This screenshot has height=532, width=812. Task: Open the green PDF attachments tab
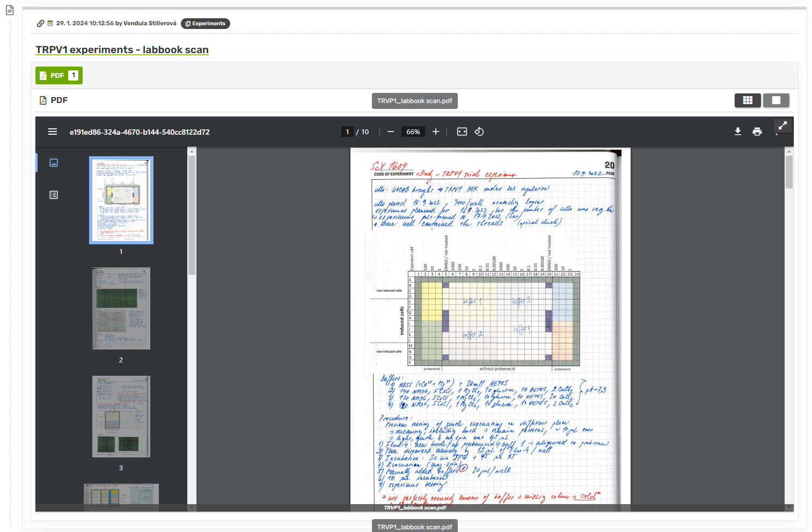(x=59, y=76)
